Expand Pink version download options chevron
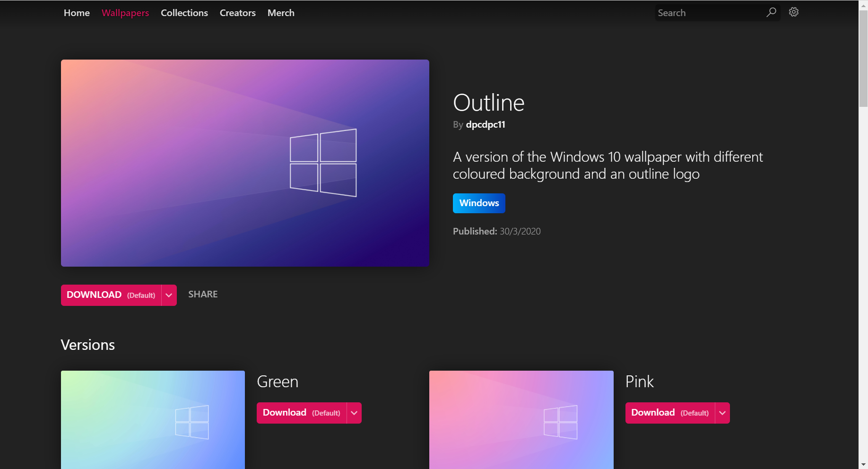Image resolution: width=868 pixels, height=469 pixels. 722,413
